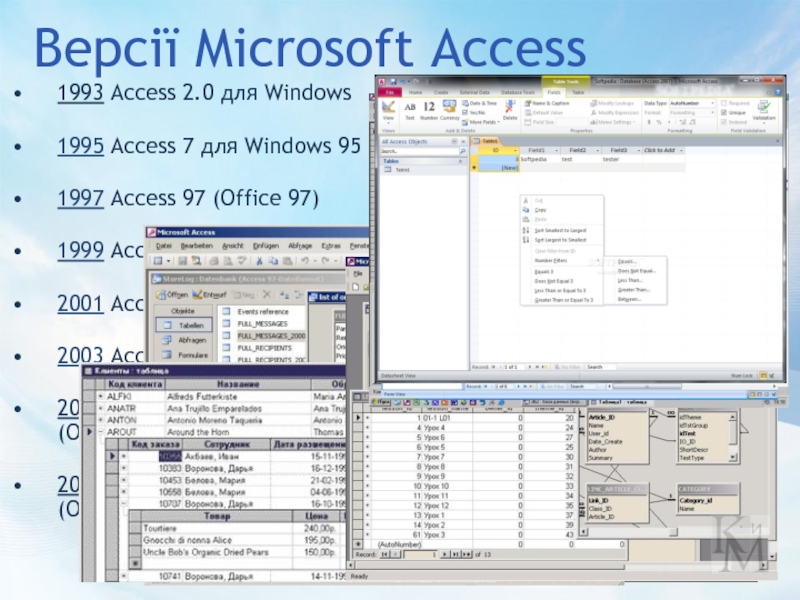Viewport: 800px width, 600px height.
Task: Choose Sort Largest to Smallest in context menu
Action: tap(561, 240)
